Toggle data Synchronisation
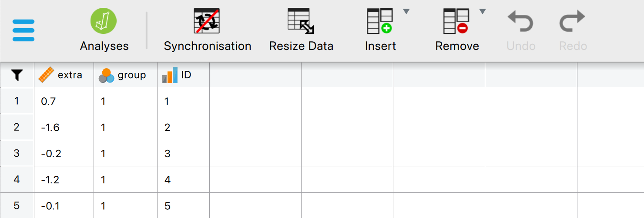Viewport: 644px width, 218px height. (x=207, y=21)
